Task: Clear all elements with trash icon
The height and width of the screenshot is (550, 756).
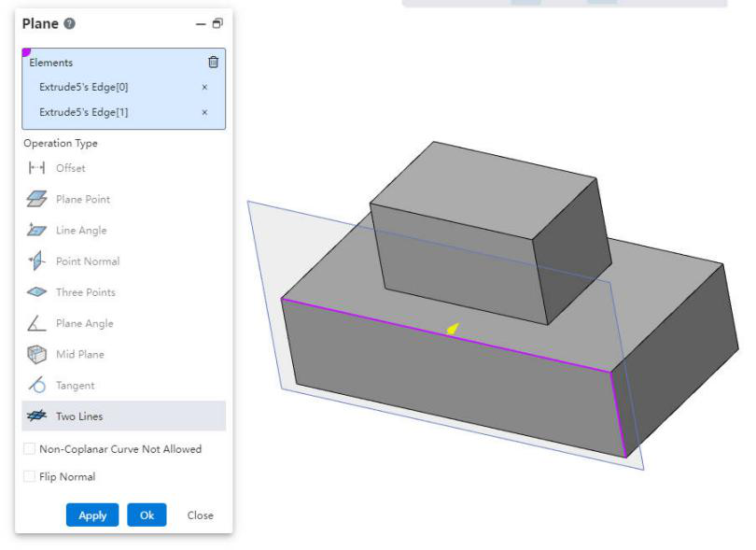Action: click(213, 63)
